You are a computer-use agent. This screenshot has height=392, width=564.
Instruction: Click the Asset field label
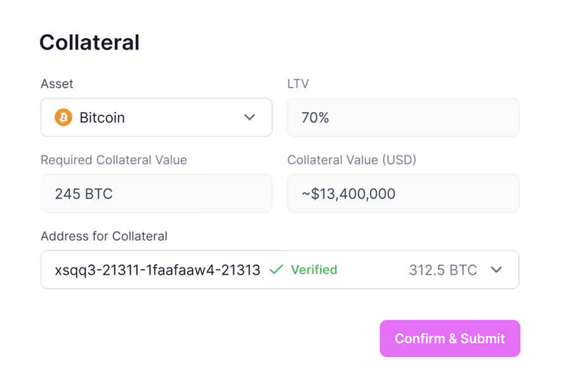[x=57, y=84]
